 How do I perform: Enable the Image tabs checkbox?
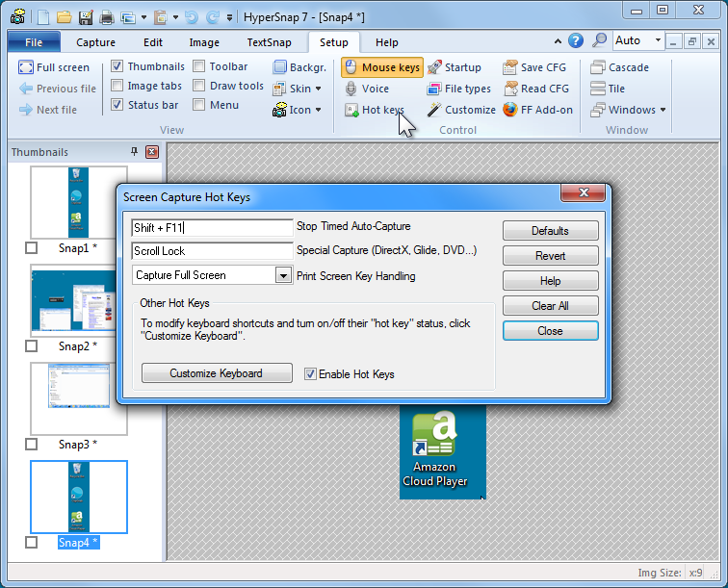(117, 86)
